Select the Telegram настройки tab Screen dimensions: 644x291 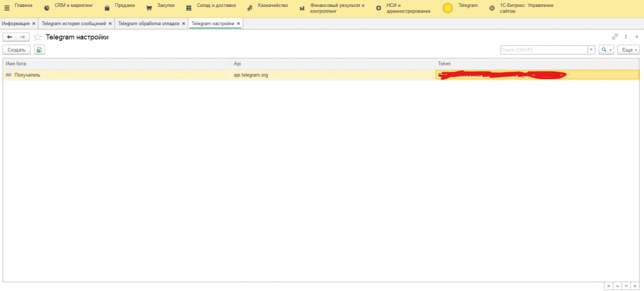pos(213,23)
